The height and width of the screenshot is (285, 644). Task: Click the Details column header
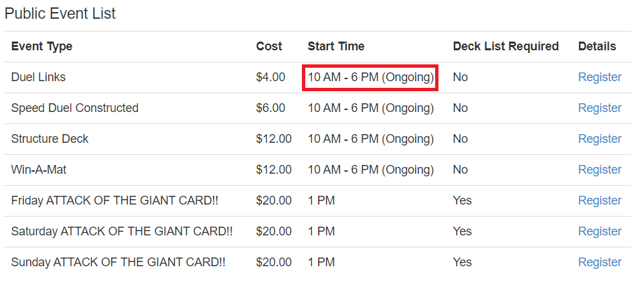(x=597, y=46)
